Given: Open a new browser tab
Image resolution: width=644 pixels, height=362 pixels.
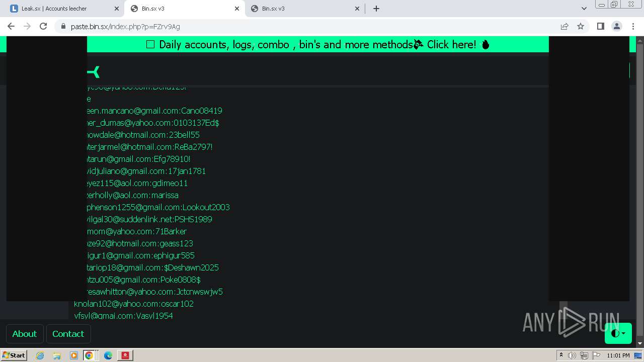Looking at the screenshot, I should tap(376, 9).
